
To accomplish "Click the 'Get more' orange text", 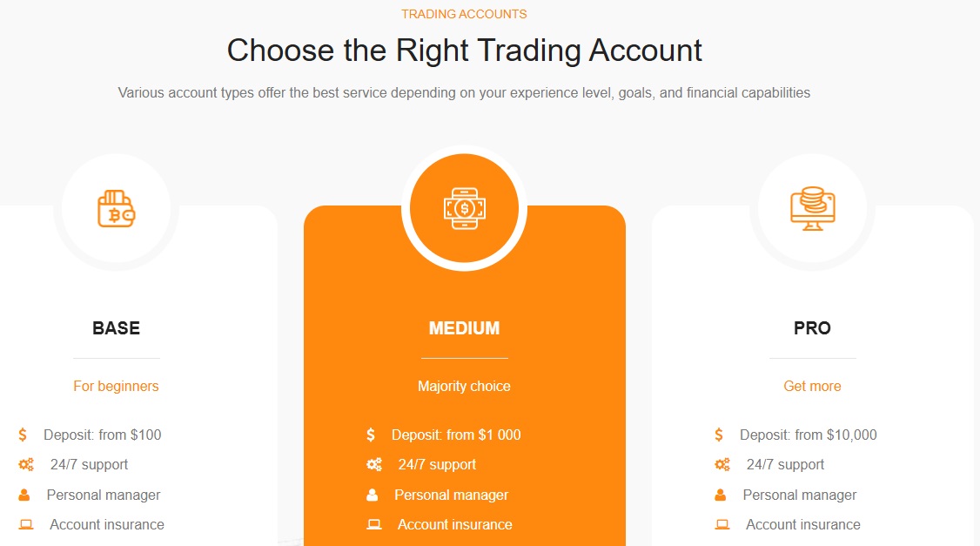I will [x=813, y=386].
